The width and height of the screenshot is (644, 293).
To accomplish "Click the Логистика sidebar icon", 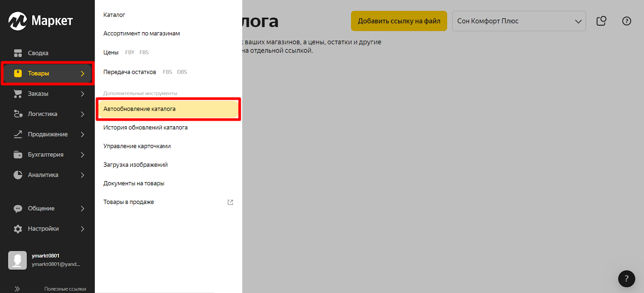I will [x=18, y=114].
